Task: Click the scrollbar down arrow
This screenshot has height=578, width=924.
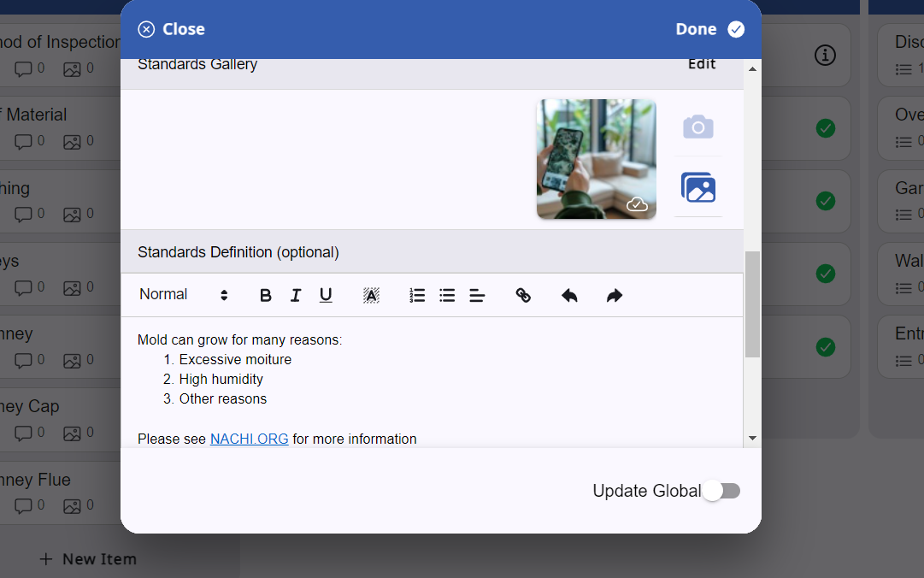Action: [752, 439]
